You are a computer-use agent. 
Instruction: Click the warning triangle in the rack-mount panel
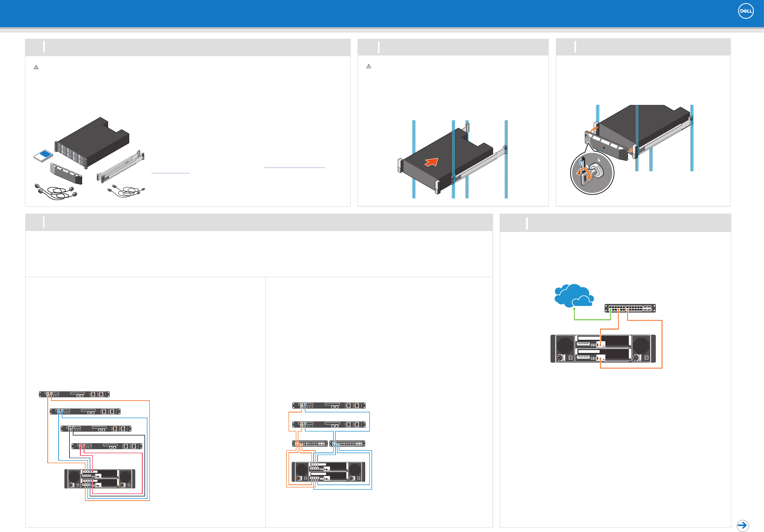[x=368, y=67]
